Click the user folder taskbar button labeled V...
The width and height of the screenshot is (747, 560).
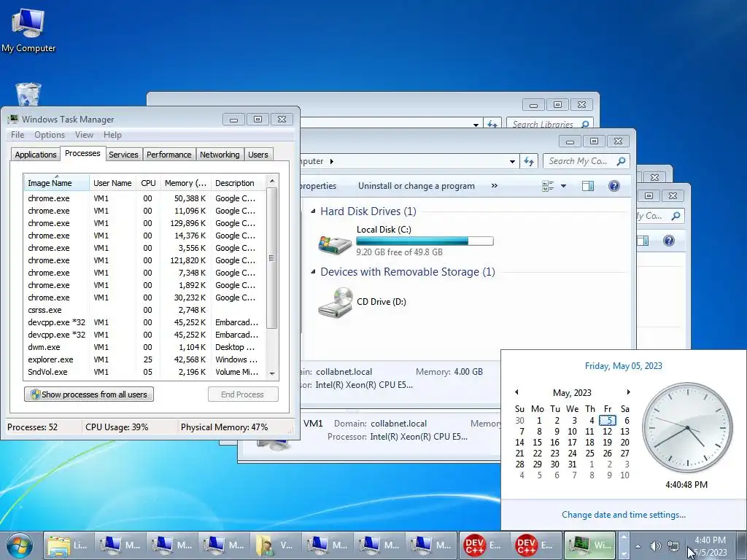tap(276, 545)
